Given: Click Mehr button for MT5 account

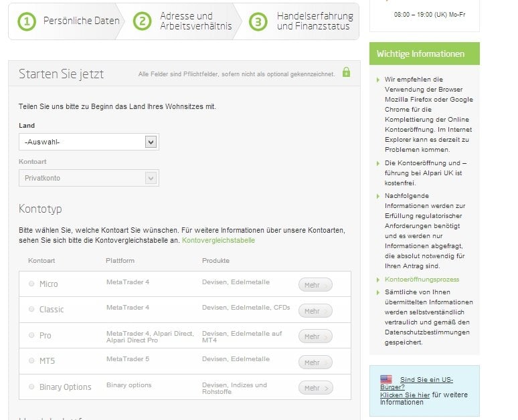Looking at the screenshot, I should (x=315, y=362).
